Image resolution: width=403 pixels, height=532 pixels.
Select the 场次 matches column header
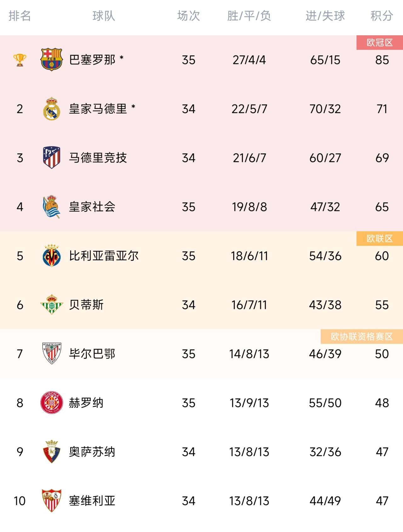(x=188, y=16)
